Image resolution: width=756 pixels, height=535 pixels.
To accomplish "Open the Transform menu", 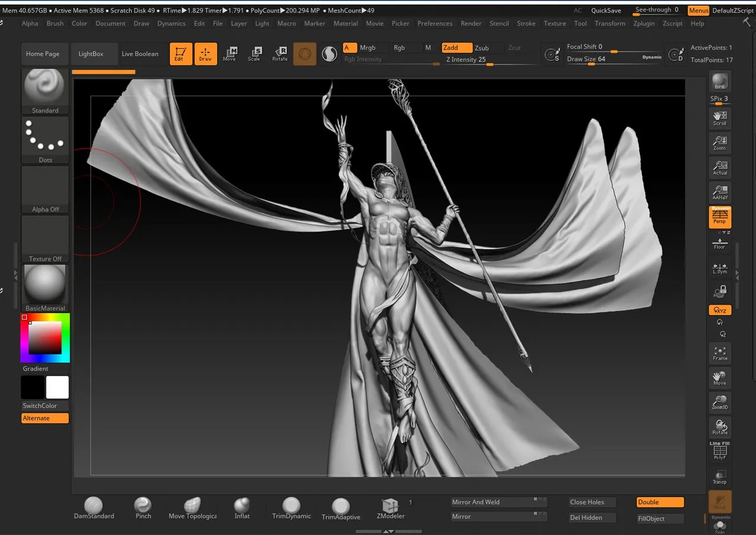I will click(610, 24).
